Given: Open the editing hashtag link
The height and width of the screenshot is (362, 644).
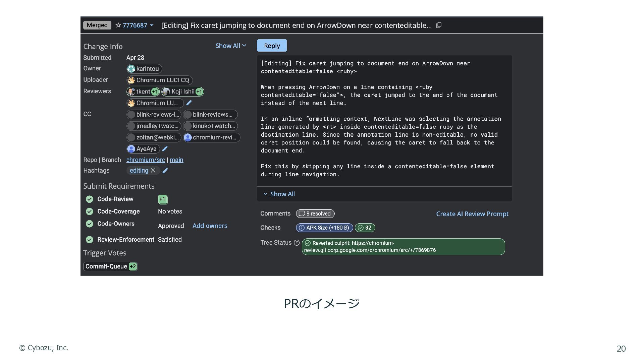Looking at the screenshot, I should point(139,171).
